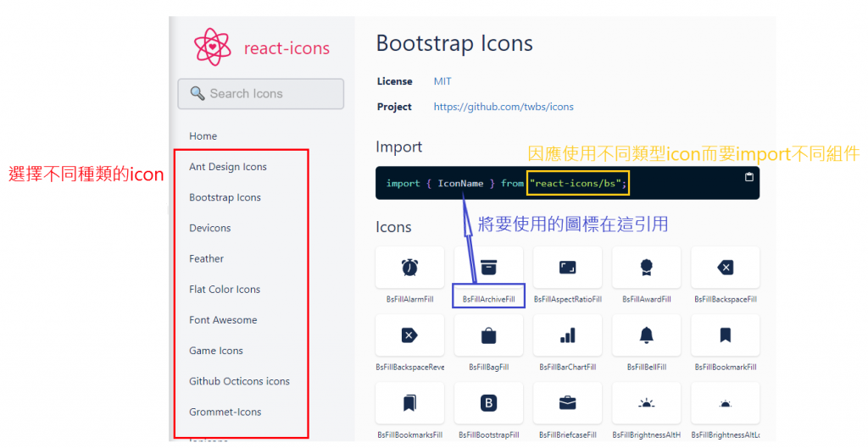868x448 pixels.
Task: Open the github.com/twbs/icons project link
Action: click(x=504, y=107)
